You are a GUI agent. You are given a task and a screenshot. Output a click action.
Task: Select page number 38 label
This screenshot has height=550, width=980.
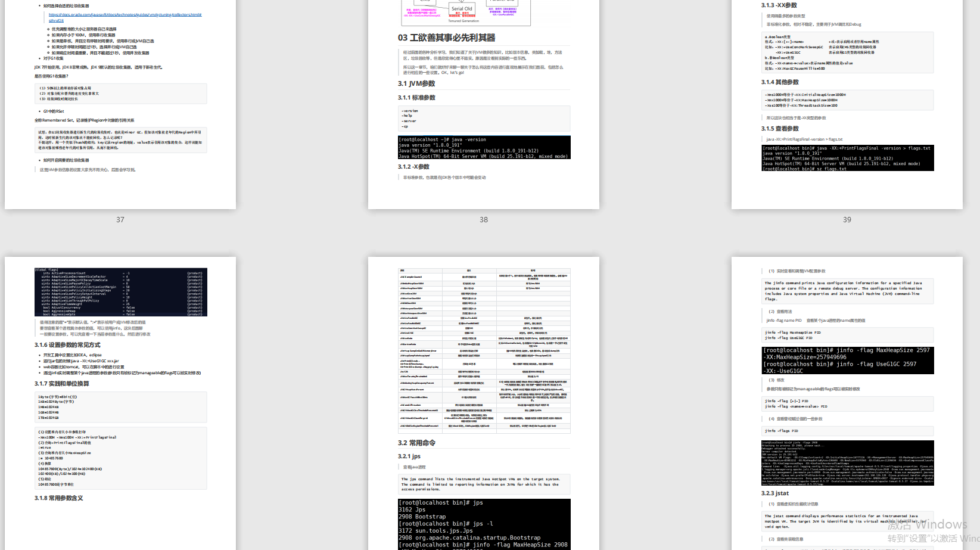tap(484, 220)
